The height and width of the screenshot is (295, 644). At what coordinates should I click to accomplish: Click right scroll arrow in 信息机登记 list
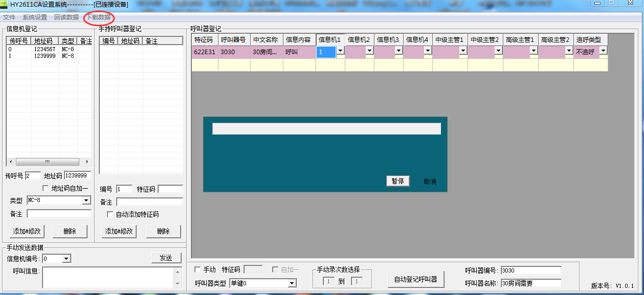tap(87, 162)
